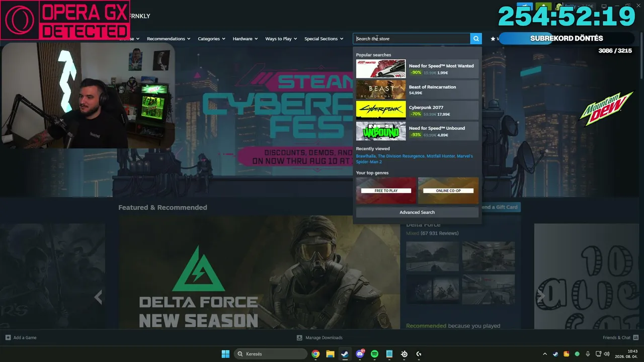Click the Steam taskbar icon
The width and height of the screenshot is (644, 362).
(345, 354)
